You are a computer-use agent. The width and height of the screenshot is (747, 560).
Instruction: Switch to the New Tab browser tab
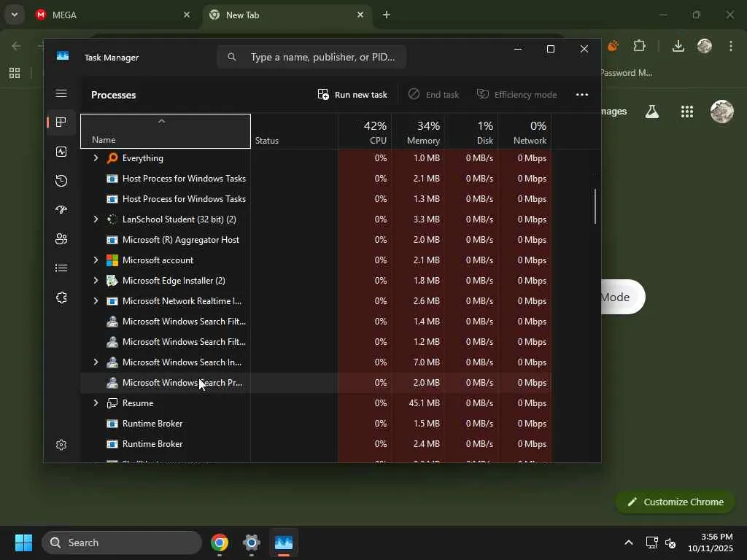[x=287, y=15]
